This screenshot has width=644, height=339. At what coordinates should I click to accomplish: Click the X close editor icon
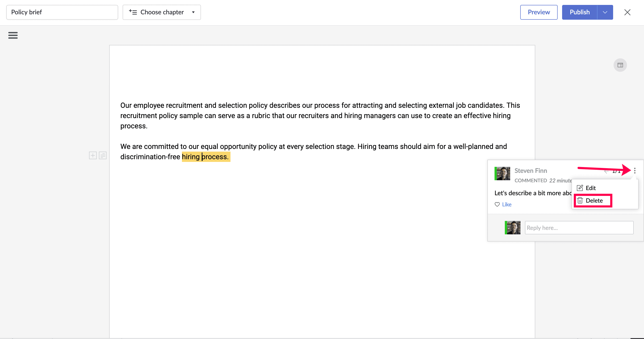pyautogui.click(x=627, y=12)
